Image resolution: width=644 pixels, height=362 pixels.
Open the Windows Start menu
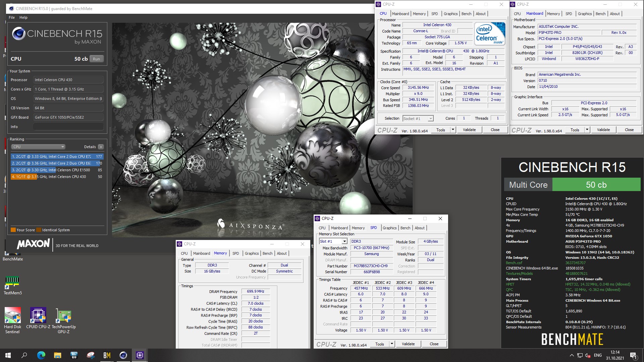point(8,355)
